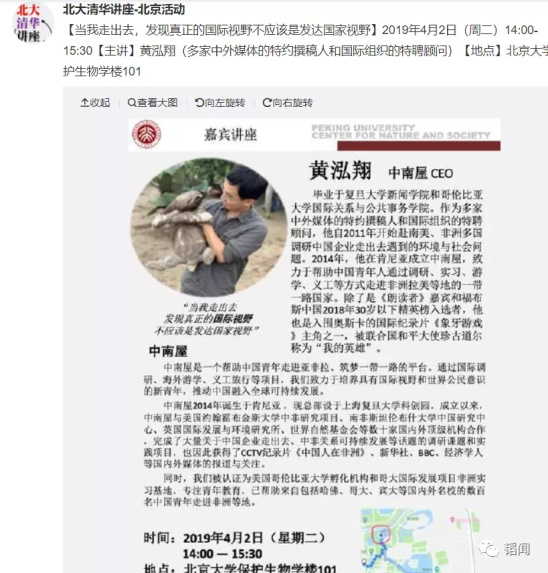548x573 pixels.
Task: Click the 向左旋转 rotate-left arrow icon
Action: [x=199, y=103]
